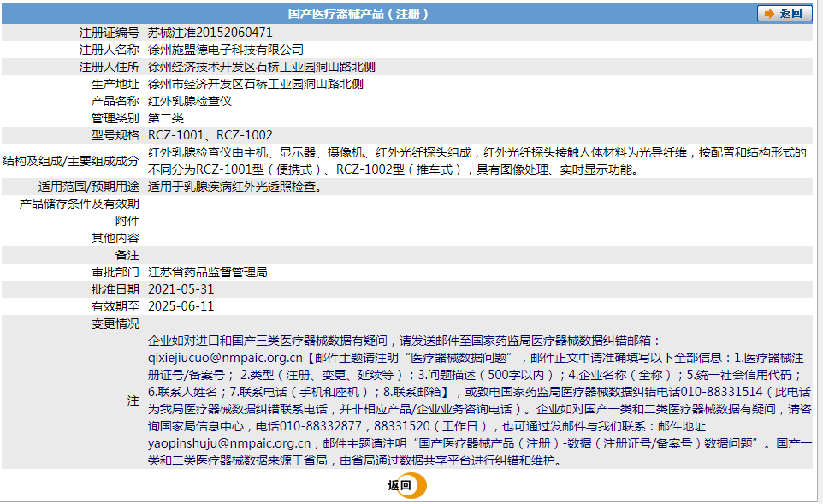Select correction phone number 010-88331514
Image resolution: width=823 pixels, height=504 pixels.
pos(722,392)
